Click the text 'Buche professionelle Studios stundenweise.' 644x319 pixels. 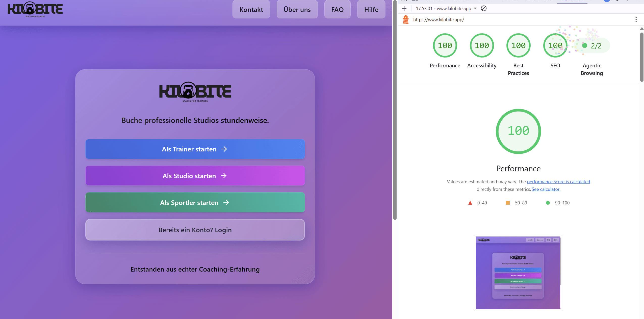tap(195, 120)
